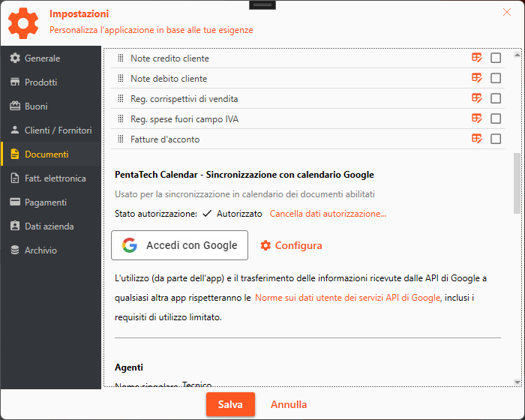Click the PentaTech Calendar section heading

click(x=244, y=175)
